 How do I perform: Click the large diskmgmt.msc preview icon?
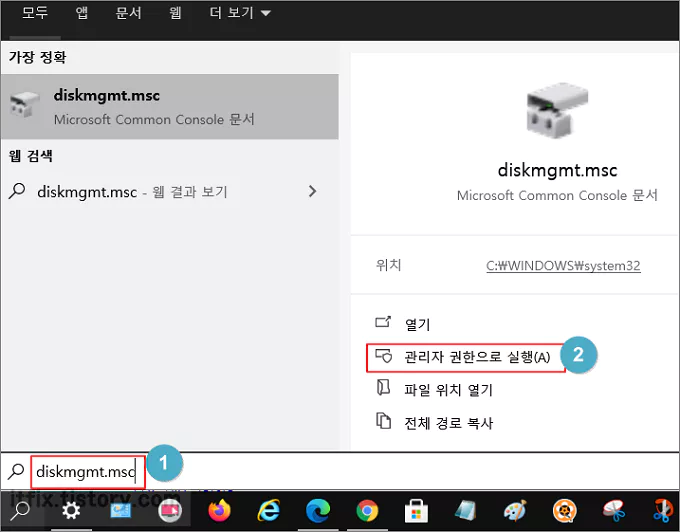(x=557, y=110)
